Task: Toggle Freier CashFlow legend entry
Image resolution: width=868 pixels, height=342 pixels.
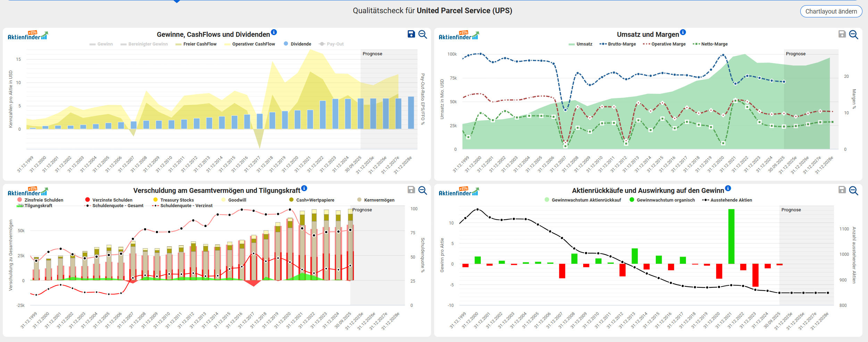Action: point(196,44)
